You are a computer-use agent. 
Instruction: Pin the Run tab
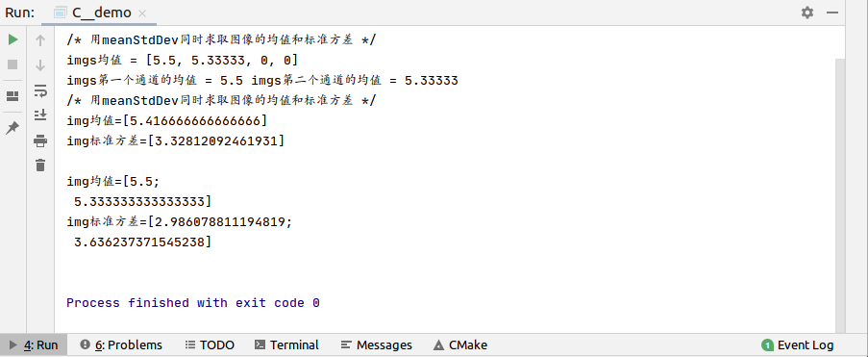[12, 128]
